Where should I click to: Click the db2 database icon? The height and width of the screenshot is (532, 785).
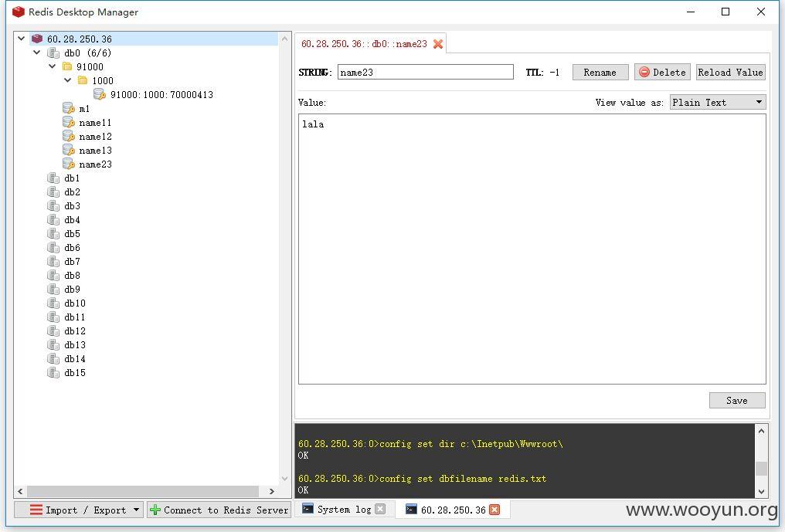(53, 191)
